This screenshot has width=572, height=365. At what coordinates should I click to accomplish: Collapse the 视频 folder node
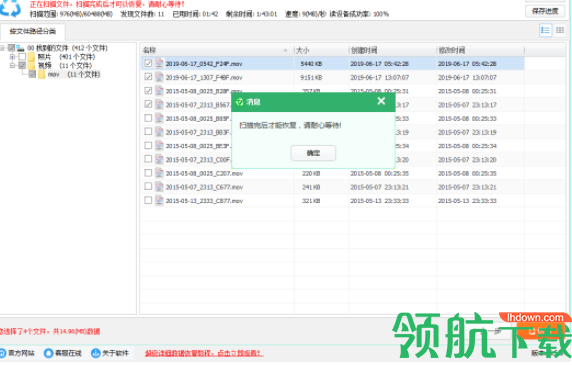(x=12, y=66)
